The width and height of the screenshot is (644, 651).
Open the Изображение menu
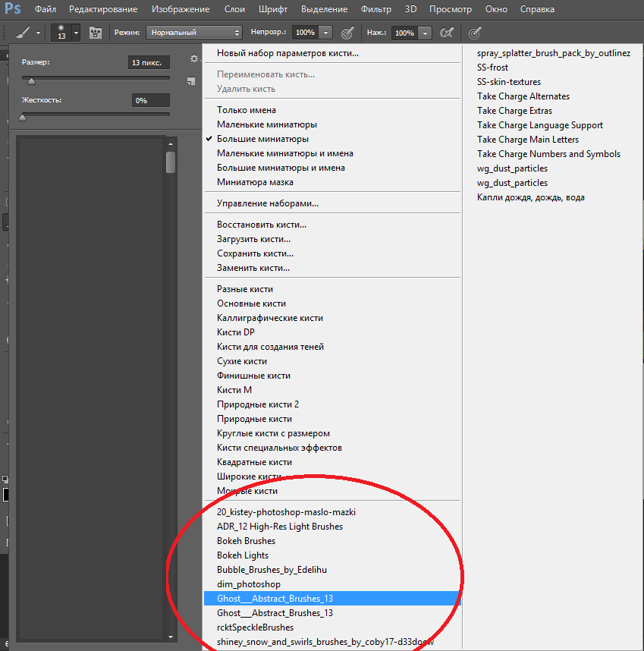coord(181,9)
